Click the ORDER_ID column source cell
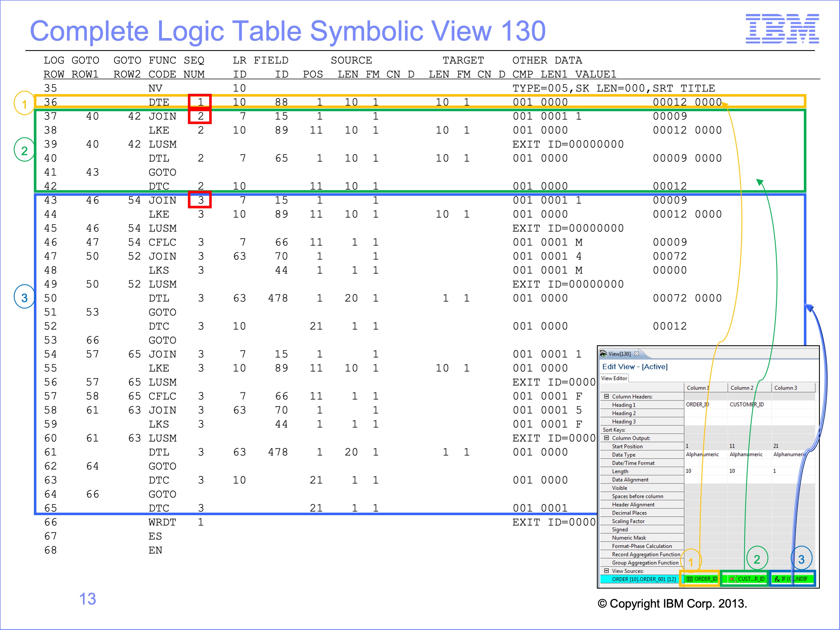840x630 pixels. pos(702,579)
